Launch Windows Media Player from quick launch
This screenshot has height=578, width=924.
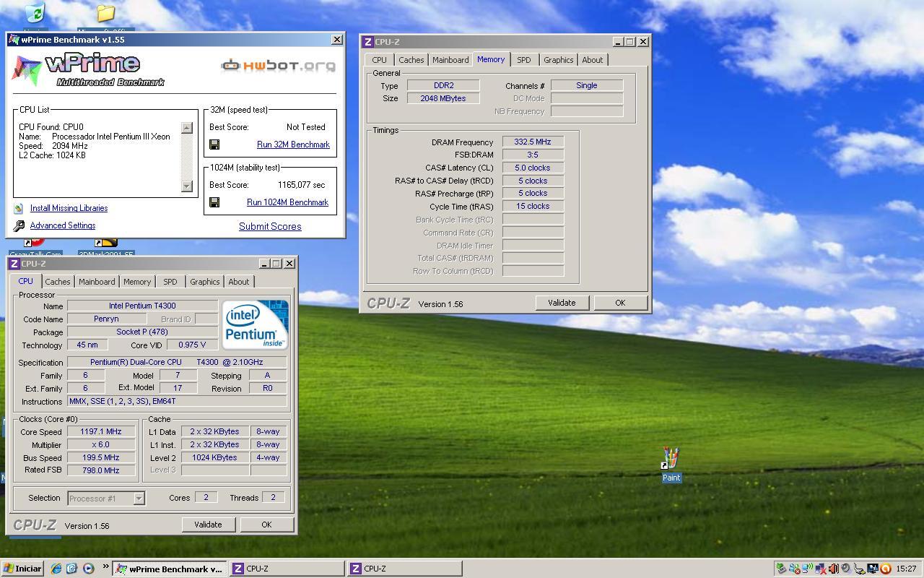pos(88,569)
